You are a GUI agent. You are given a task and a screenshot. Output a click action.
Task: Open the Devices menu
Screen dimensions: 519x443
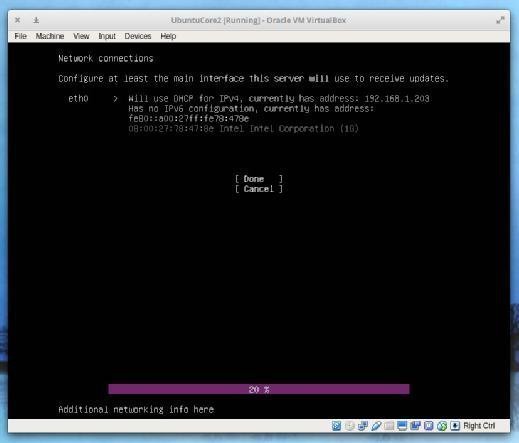click(x=138, y=36)
